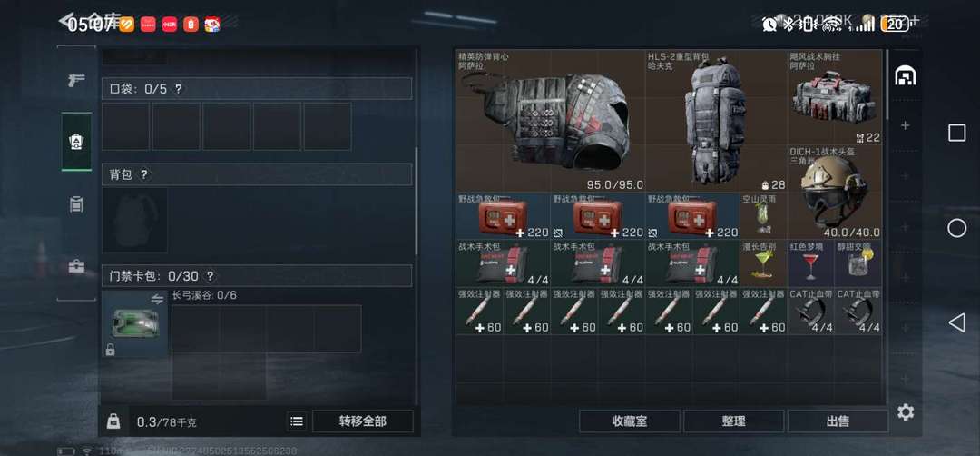Screen dimensions: 980x456
Task: Select the 精英防弹背心 armor vest item
Action: tap(551, 122)
